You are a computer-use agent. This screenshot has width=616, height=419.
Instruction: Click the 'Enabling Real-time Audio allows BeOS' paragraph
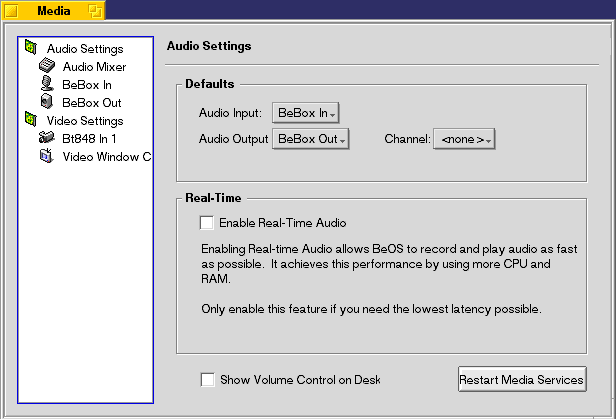click(389, 264)
